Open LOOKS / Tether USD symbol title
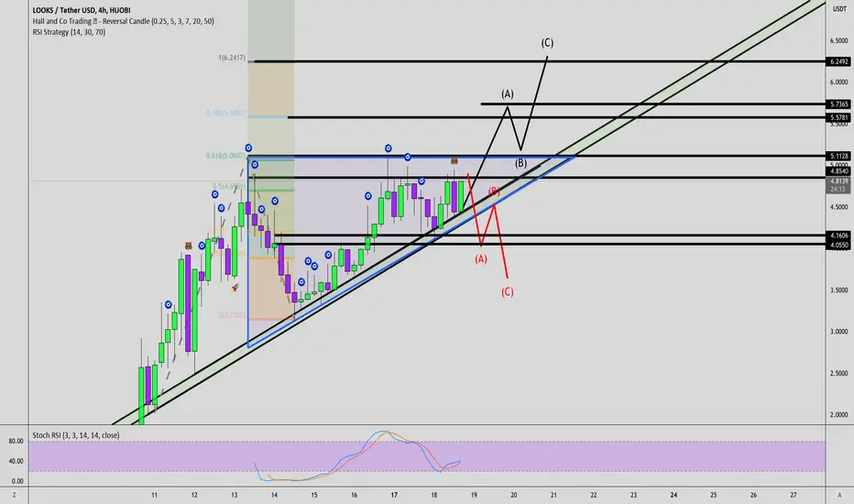Image resolution: width=854 pixels, height=504 pixels. tap(82, 10)
